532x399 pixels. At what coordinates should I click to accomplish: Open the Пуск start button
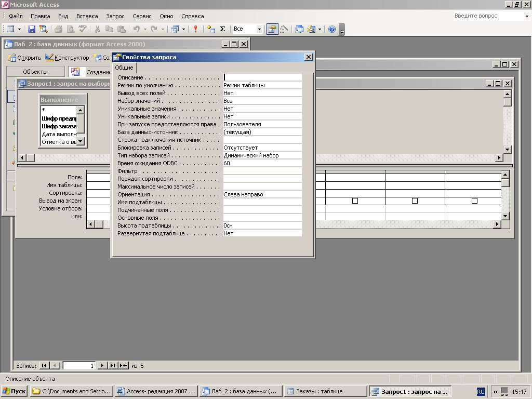[14, 391]
